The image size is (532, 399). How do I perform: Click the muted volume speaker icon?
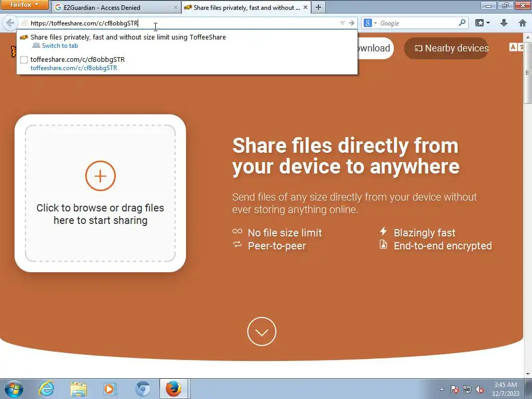(x=480, y=389)
